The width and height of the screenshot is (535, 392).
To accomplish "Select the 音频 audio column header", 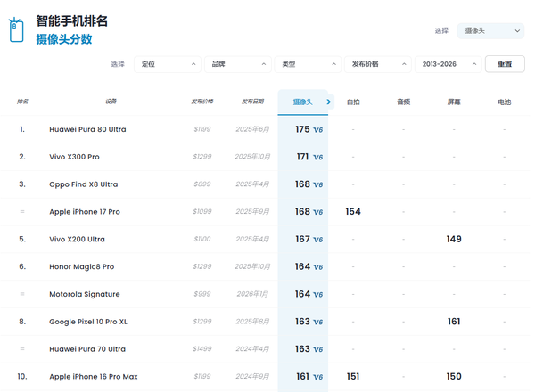I will click(x=403, y=102).
